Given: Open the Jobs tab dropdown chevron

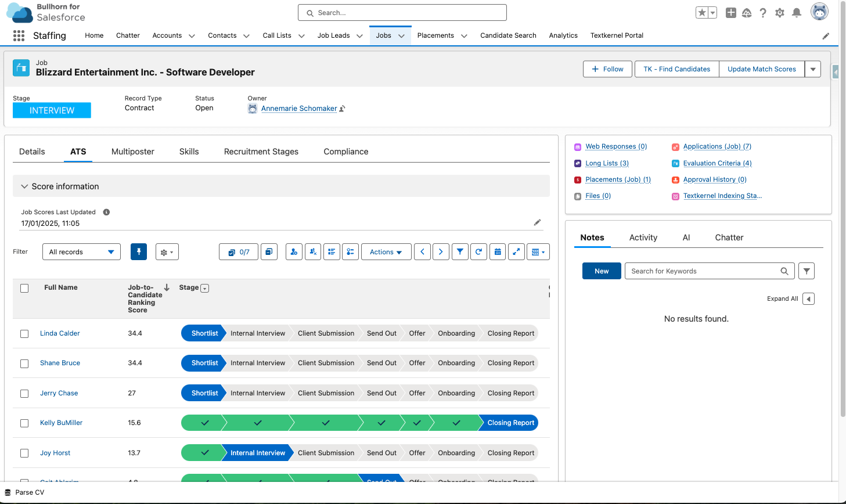Looking at the screenshot, I should 401,36.
